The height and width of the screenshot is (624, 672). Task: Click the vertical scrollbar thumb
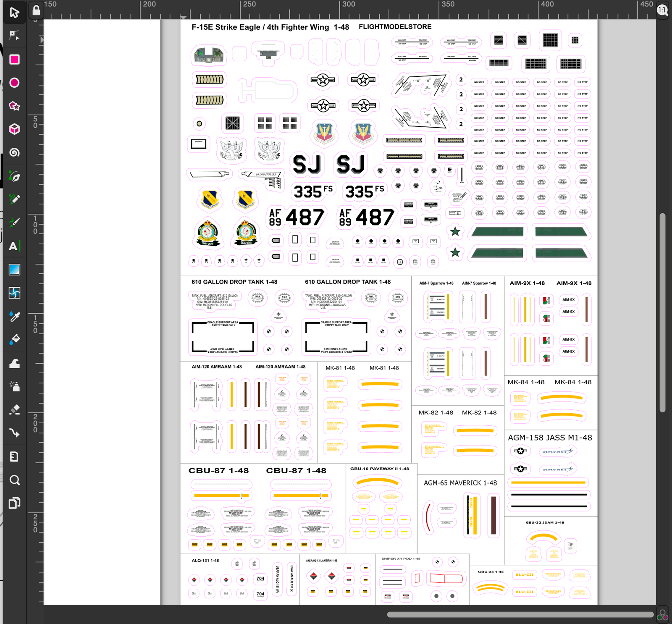point(662,313)
